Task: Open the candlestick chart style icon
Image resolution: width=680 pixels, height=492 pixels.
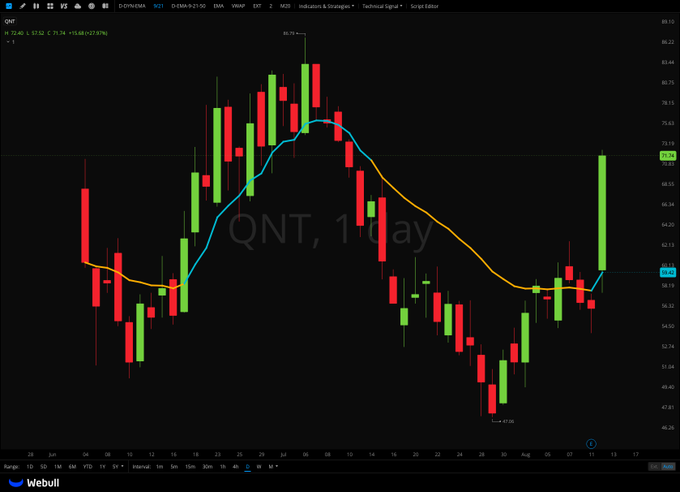Action: pos(36,6)
